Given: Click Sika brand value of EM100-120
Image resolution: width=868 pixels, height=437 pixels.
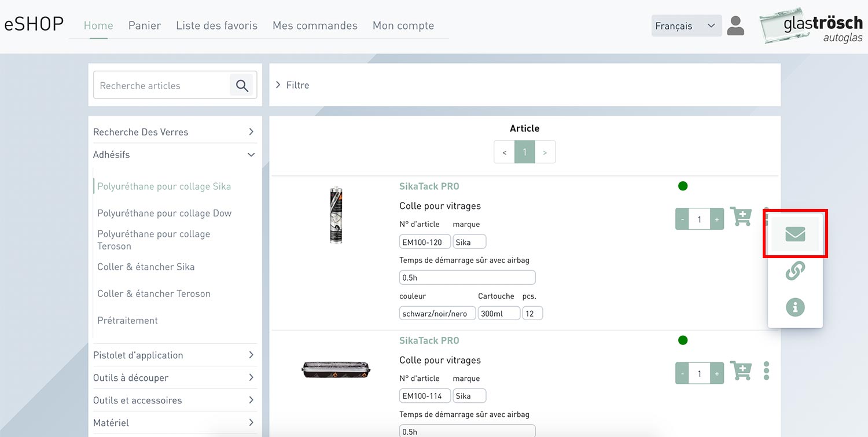Looking at the screenshot, I should (x=469, y=242).
